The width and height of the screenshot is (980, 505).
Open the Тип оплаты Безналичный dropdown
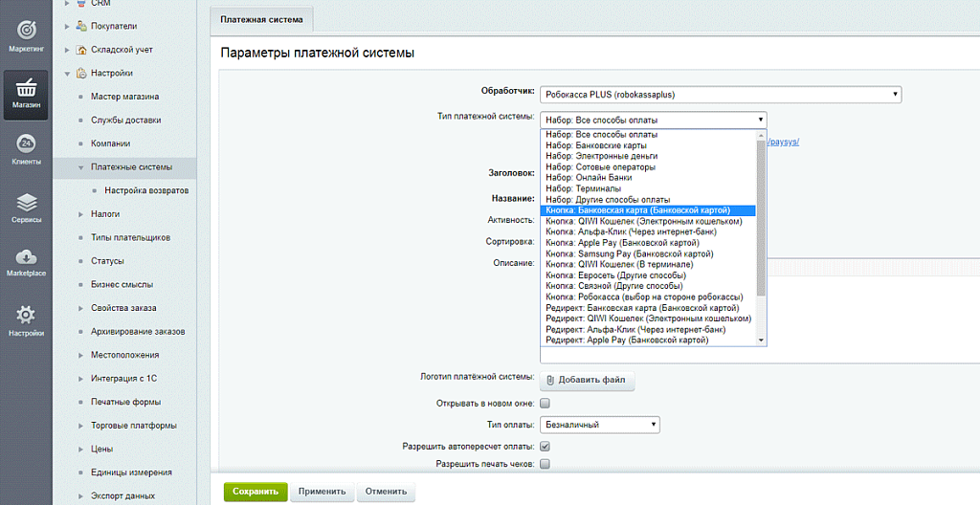(x=600, y=425)
